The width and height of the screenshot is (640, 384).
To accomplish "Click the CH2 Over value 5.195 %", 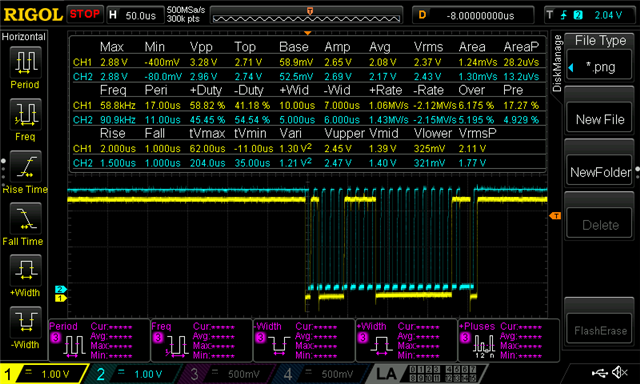I will (x=476, y=120).
